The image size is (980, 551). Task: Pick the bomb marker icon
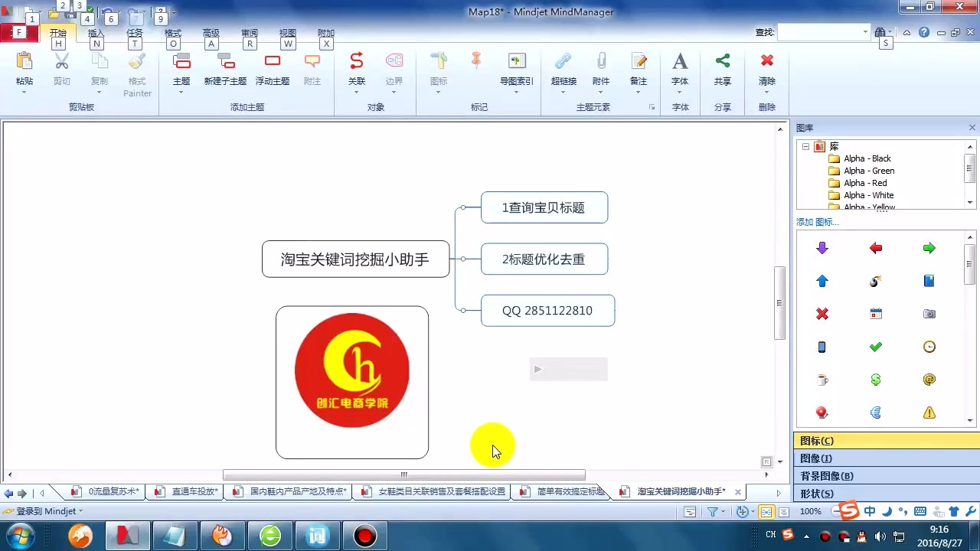(876, 281)
